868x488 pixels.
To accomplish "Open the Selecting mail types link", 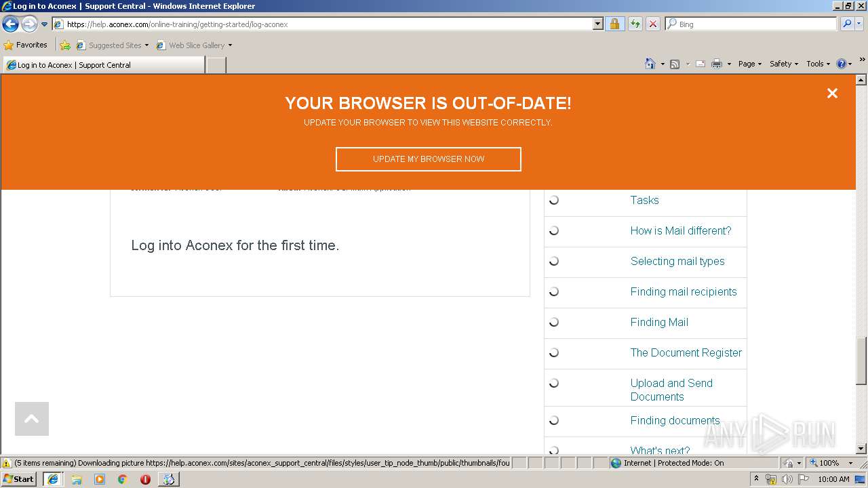I will click(677, 261).
